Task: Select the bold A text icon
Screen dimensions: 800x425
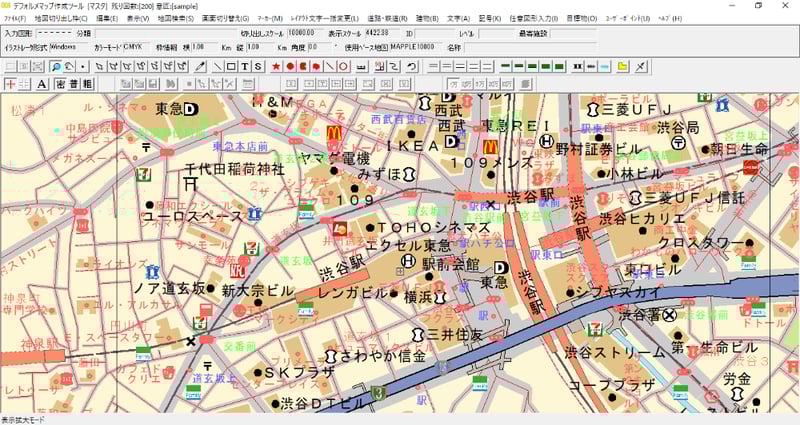Action: point(42,83)
